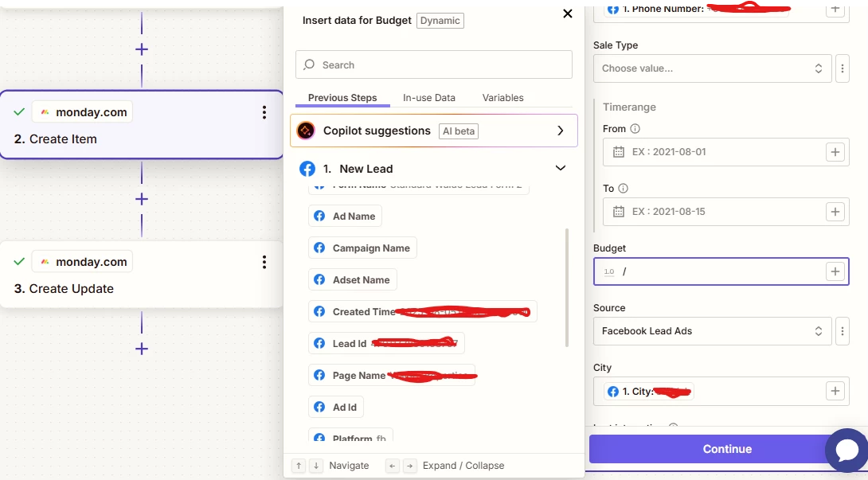
Task: Switch to Previous Steps tab
Action: pos(342,97)
